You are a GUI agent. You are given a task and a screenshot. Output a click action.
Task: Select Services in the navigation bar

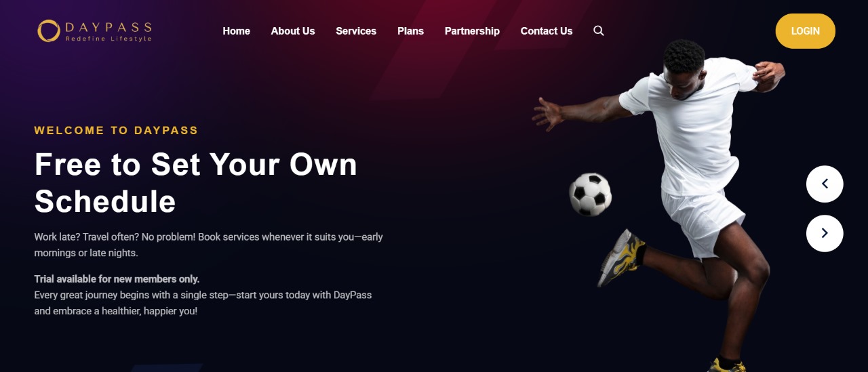(356, 31)
